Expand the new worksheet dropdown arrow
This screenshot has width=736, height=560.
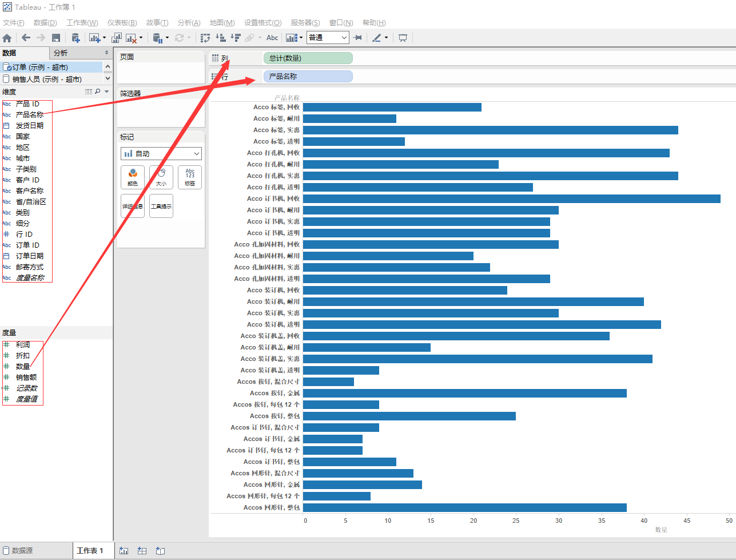click(x=104, y=38)
